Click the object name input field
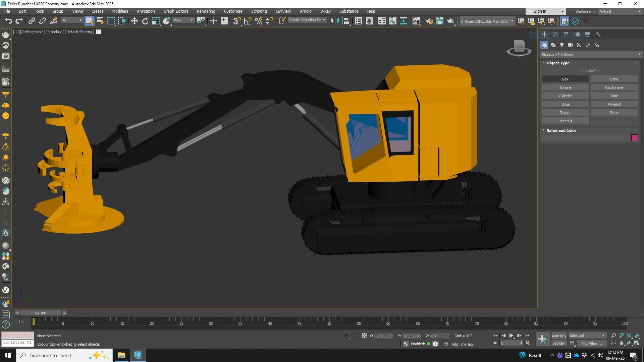 586,138
